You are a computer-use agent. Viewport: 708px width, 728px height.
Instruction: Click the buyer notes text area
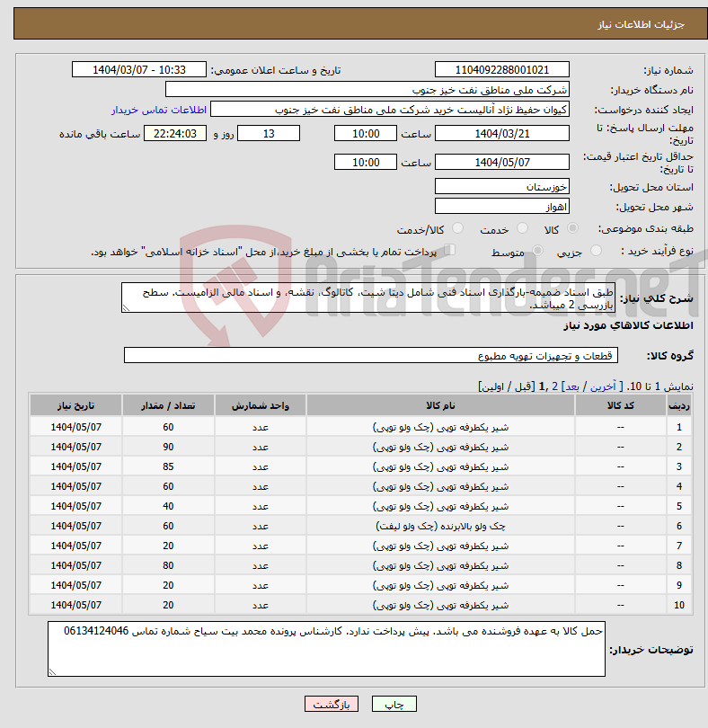[x=326, y=649]
